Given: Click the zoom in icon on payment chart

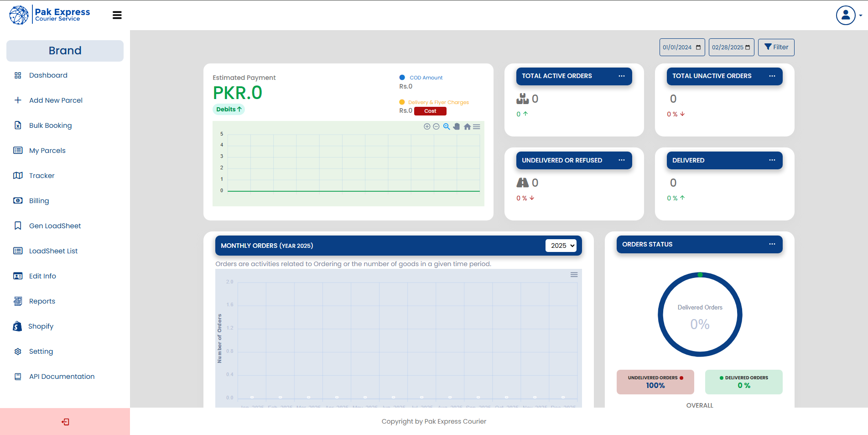Looking at the screenshot, I should [427, 126].
